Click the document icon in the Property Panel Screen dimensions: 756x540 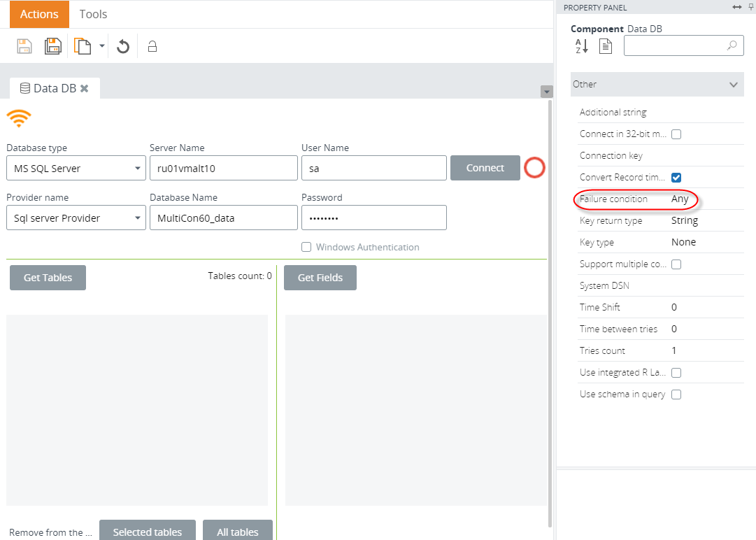(606, 46)
